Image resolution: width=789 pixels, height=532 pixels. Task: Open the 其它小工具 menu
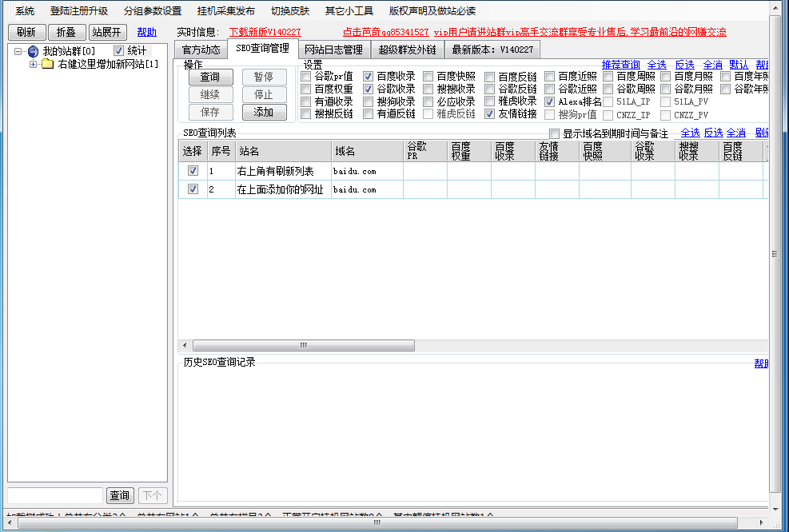[x=349, y=11]
